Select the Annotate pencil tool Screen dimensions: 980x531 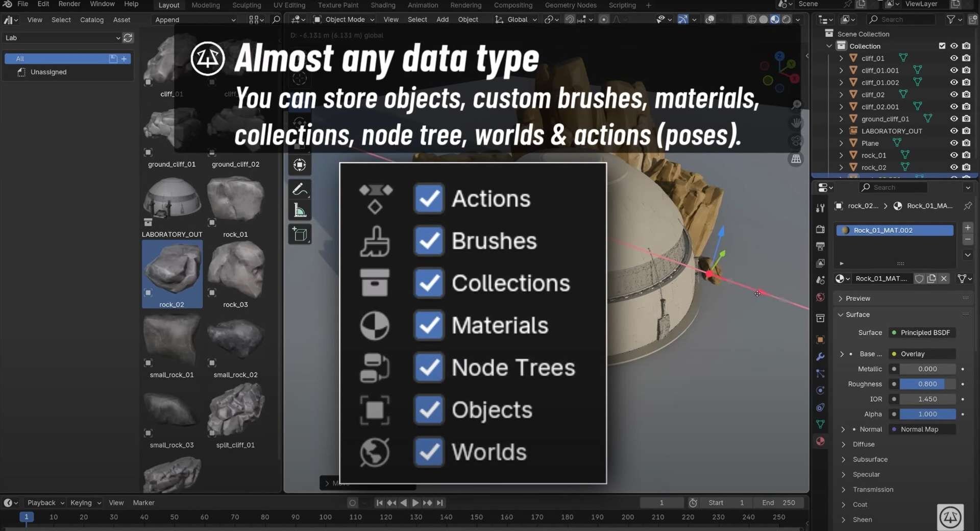coord(300,189)
